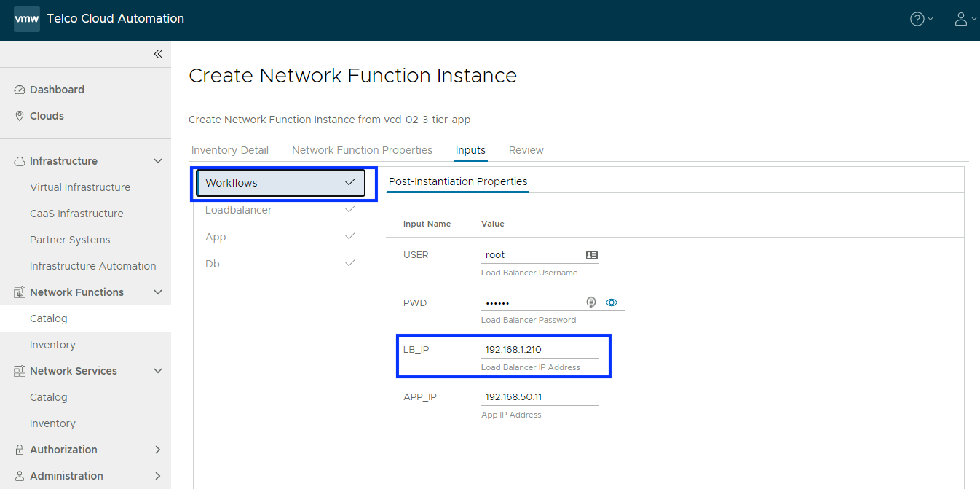
Task: Open Inventory under Network Functions
Action: click(x=52, y=345)
